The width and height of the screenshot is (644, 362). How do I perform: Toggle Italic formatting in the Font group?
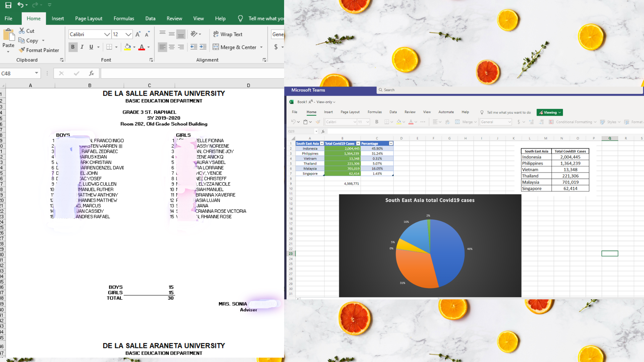(x=82, y=47)
